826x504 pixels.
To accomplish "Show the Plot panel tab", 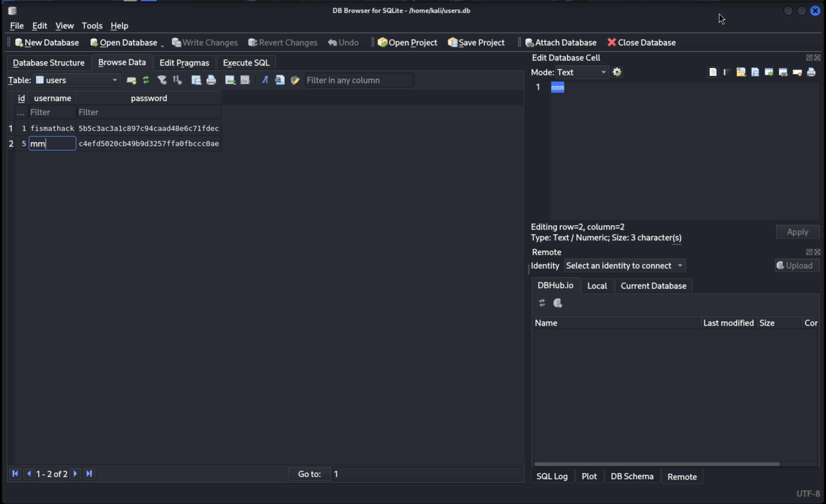I will (x=589, y=476).
